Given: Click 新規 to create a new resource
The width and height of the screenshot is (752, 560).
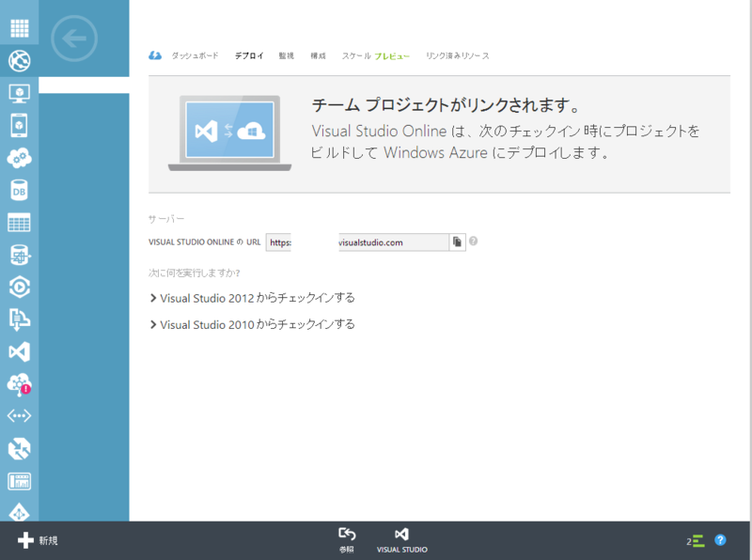Looking at the screenshot, I should (x=38, y=540).
